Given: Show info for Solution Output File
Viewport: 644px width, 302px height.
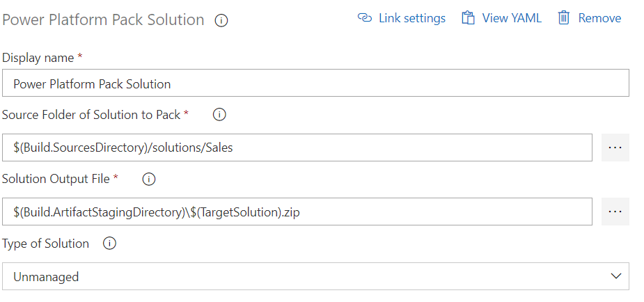Looking at the screenshot, I should 149,179.
